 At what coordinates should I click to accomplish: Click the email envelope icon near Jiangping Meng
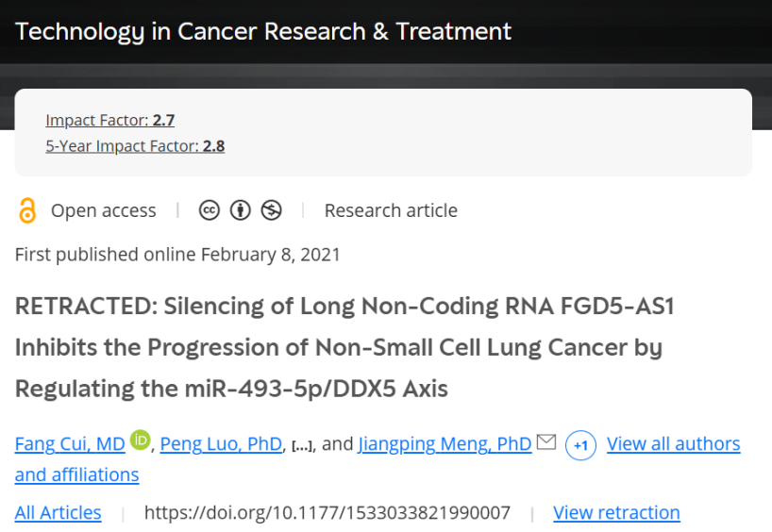click(x=546, y=442)
